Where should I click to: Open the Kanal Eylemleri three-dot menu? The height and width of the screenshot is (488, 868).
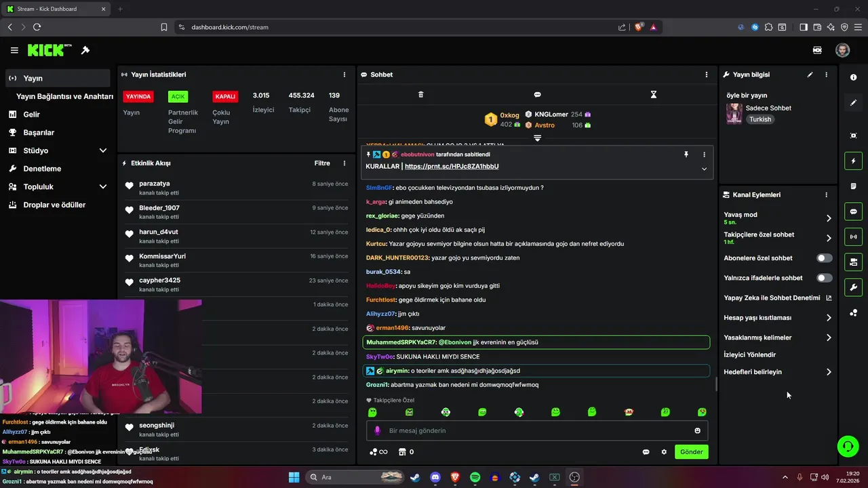tap(826, 195)
